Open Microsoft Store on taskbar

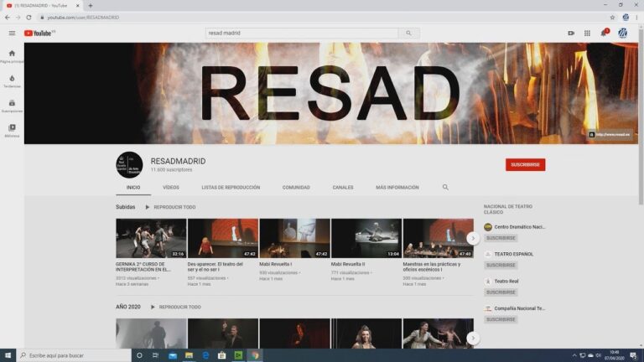tap(221, 355)
